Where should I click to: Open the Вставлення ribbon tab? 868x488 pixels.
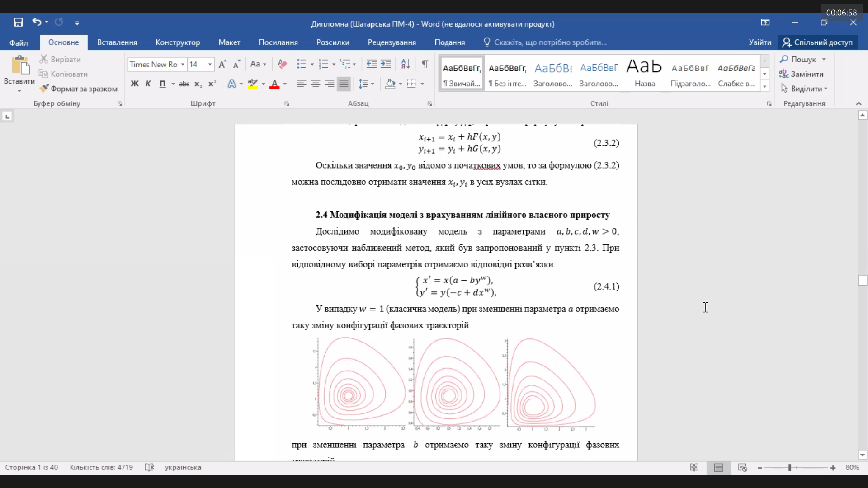coord(117,42)
